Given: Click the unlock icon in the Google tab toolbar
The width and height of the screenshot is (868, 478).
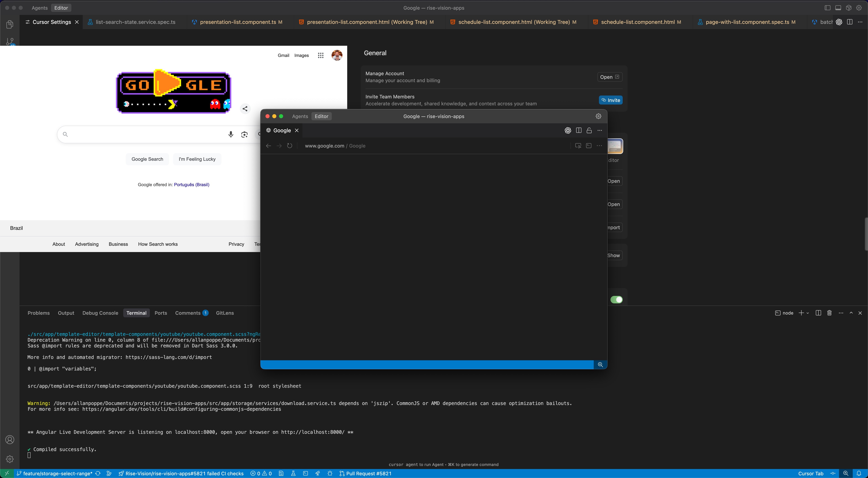Looking at the screenshot, I should click(589, 131).
